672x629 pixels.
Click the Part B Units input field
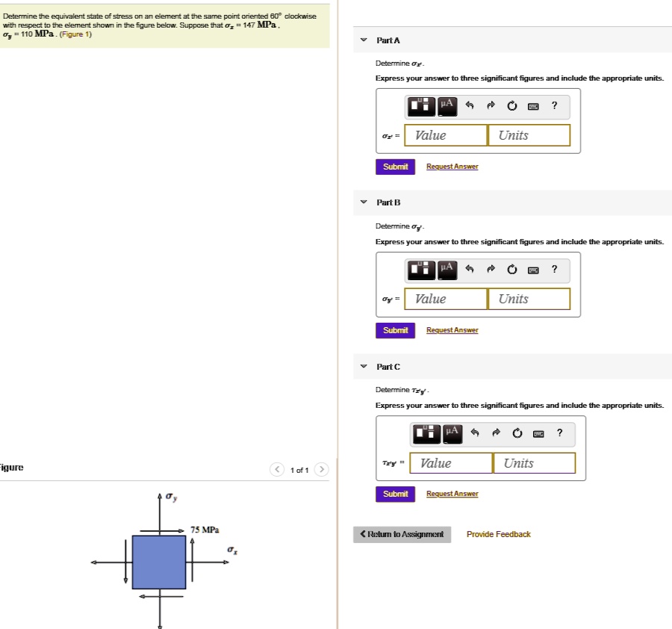pyautogui.click(x=529, y=299)
